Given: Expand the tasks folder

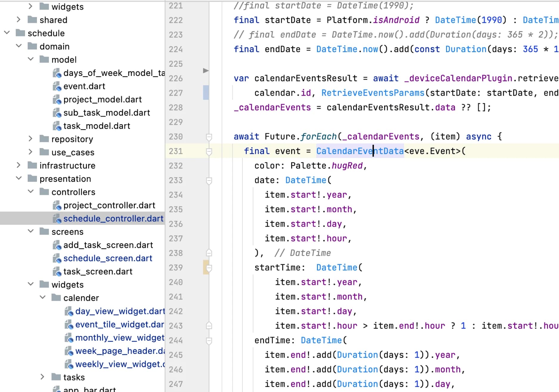Looking at the screenshot, I should coord(42,377).
